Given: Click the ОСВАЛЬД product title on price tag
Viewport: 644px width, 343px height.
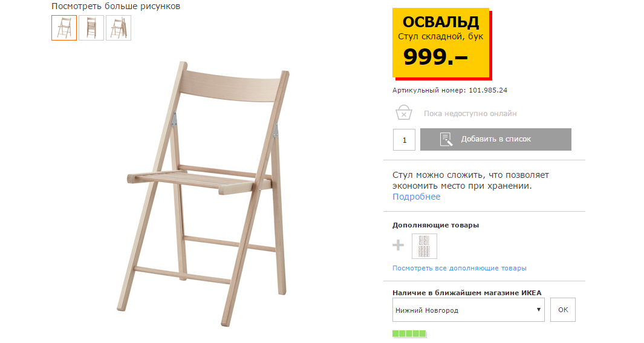Looking at the screenshot, I should click(x=440, y=22).
